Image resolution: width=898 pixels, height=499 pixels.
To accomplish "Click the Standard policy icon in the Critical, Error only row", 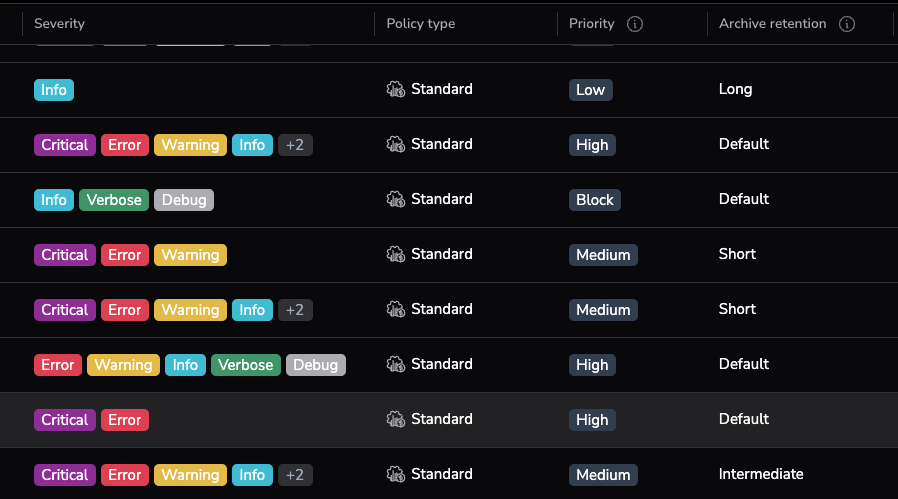I will click(396, 419).
